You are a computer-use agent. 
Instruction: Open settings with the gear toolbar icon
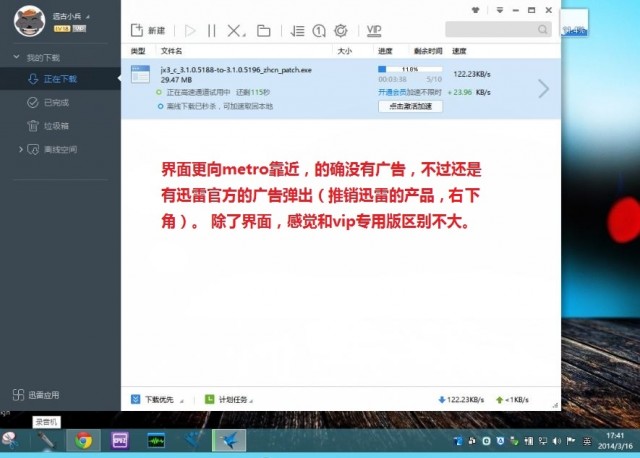[341, 31]
